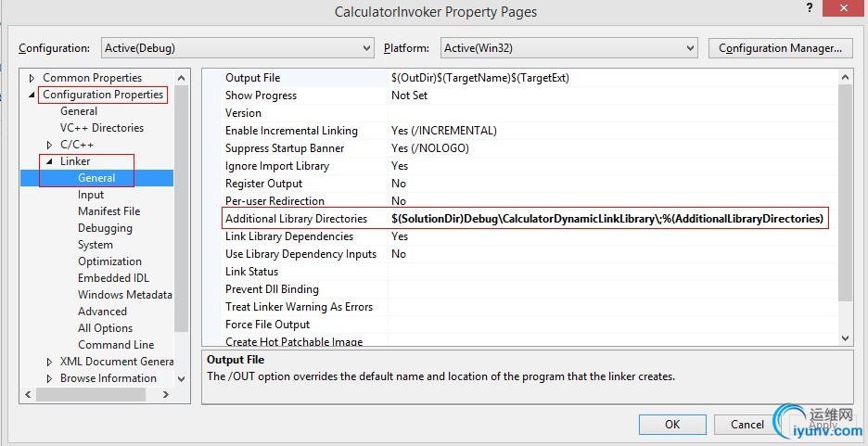Select the Linker General page
Image resolution: width=868 pixels, height=446 pixels.
click(x=96, y=178)
